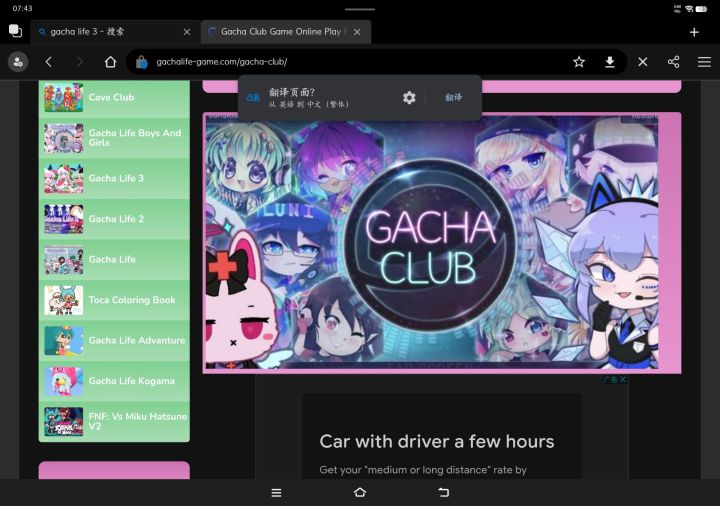Go back to previous page
720x506 pixels.
click(x=49, y=62)
